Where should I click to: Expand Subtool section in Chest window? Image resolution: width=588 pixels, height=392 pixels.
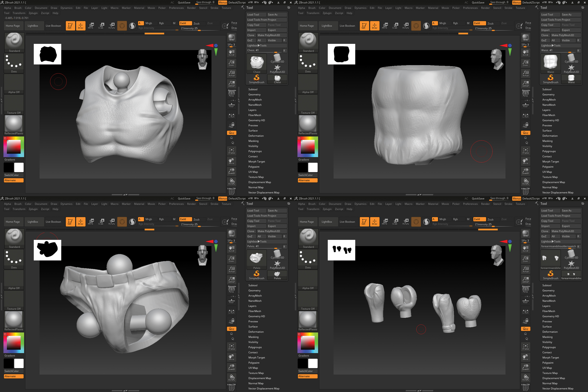coord(253,89)
